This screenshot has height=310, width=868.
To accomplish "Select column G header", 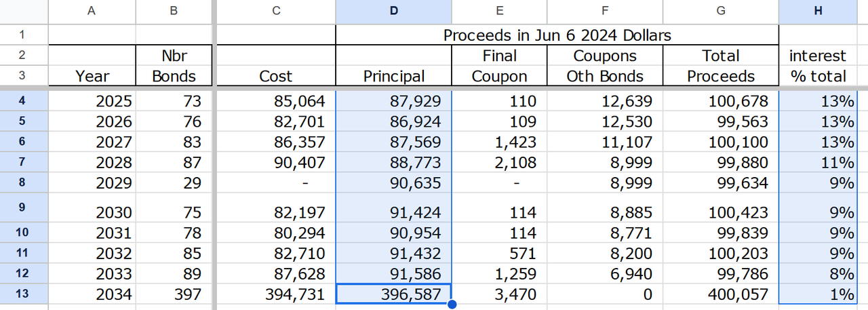I will [x=721, y=10].
